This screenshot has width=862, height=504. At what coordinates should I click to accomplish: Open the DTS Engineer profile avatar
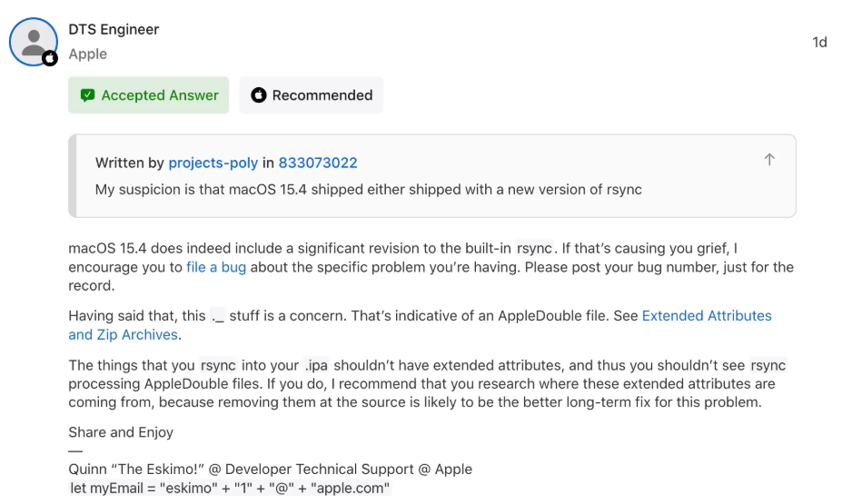(x=33, y=42)
